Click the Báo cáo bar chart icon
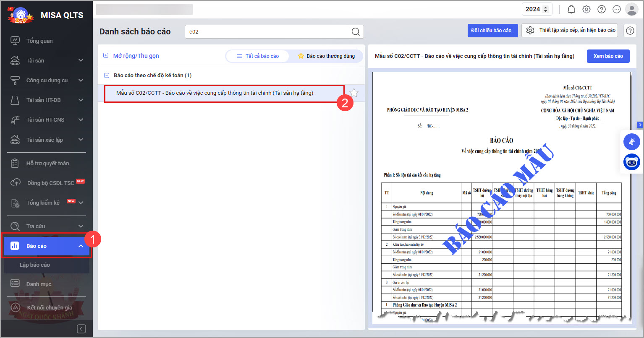Image resolution: width=644 pixels, height=338 pixels. click(x=15, y=246)
